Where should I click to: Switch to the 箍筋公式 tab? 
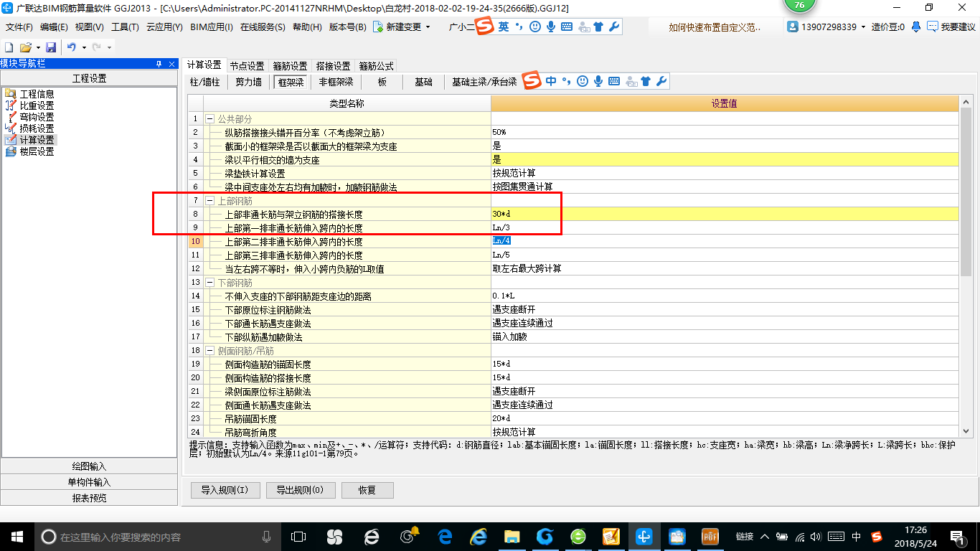click(x=376, y=66)
